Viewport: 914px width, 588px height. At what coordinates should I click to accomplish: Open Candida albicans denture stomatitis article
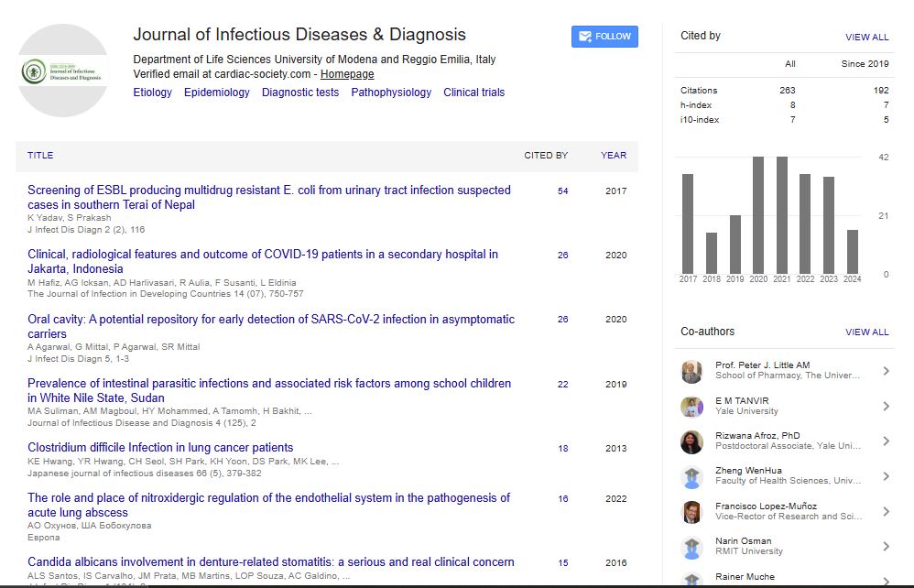[x=271, y=561]
